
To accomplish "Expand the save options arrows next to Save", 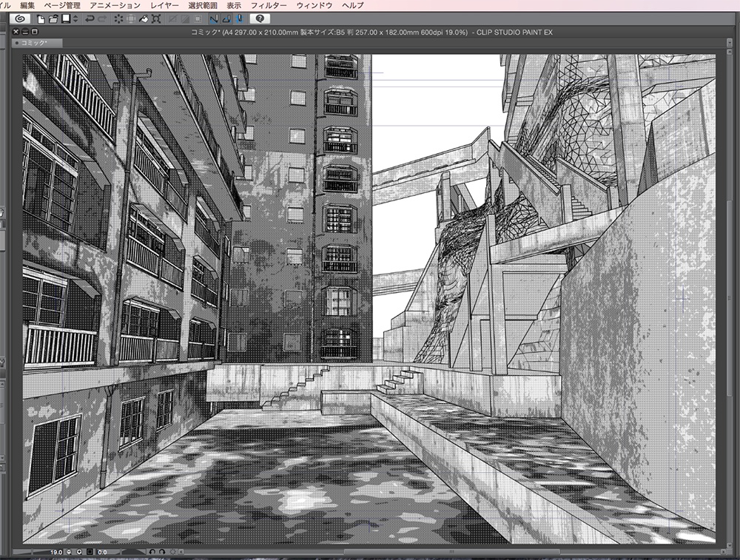I will [x=75, y=19].
